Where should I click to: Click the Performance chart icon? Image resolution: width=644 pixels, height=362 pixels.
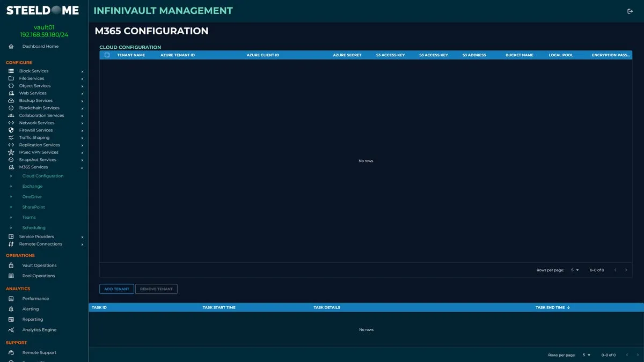click(12, 298)
